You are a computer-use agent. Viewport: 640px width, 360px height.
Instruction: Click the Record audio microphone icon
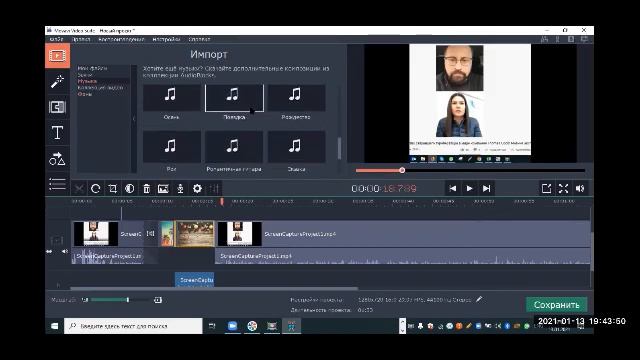pos(180,189)
